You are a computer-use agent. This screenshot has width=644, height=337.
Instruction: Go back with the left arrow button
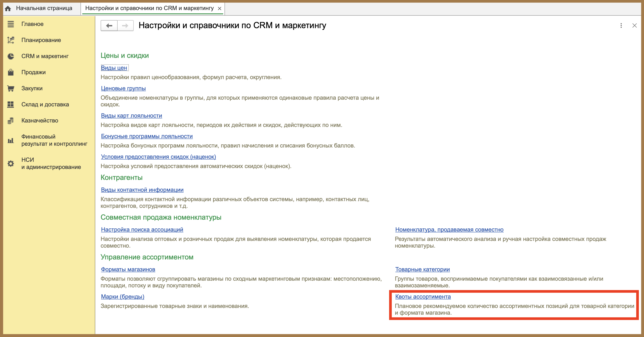coord(109,25)
